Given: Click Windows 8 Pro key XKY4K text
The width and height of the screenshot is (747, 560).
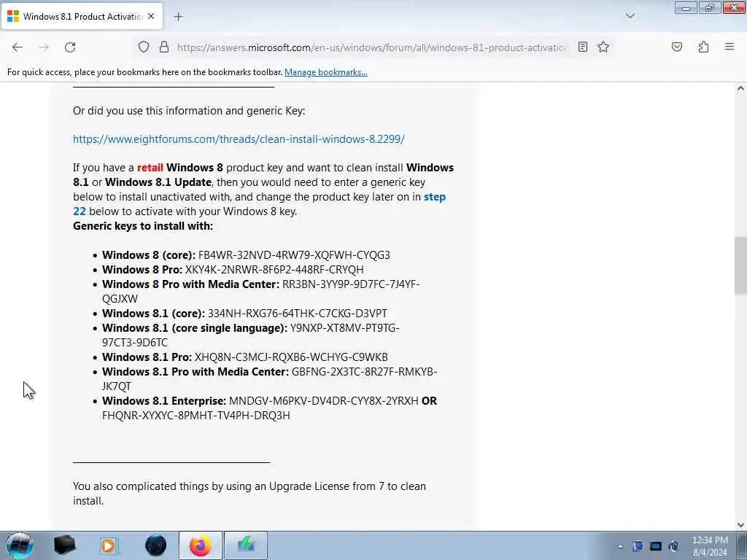Looking at the screenshot, I should click(x=274, y=270).
